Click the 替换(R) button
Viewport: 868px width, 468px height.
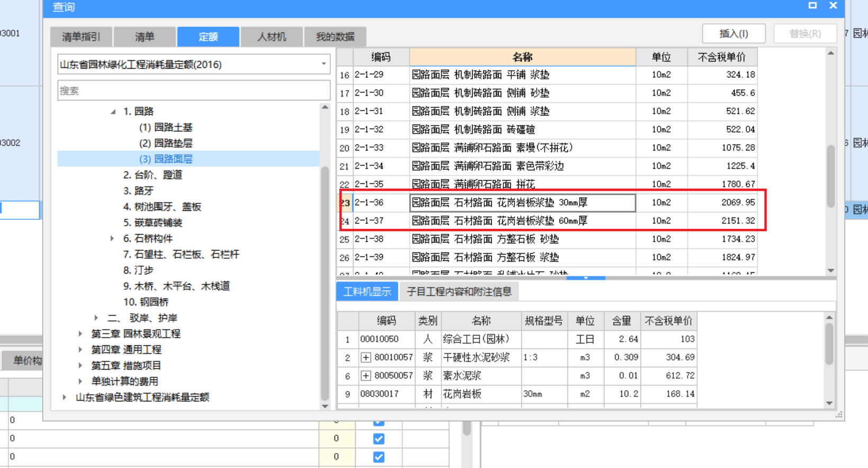click(805, 33)
